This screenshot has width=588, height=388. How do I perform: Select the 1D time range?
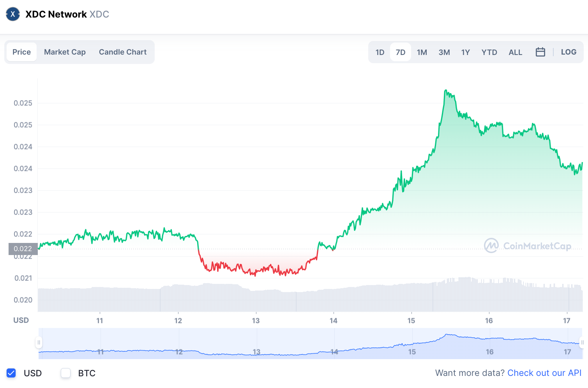[x=380, y=52]
